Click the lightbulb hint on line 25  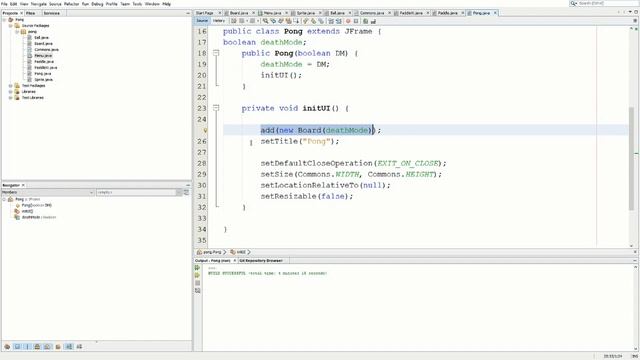pos(205,130)
